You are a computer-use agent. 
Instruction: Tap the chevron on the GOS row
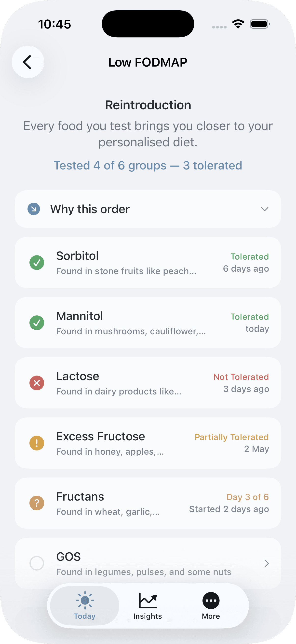(x=267, y=563)
